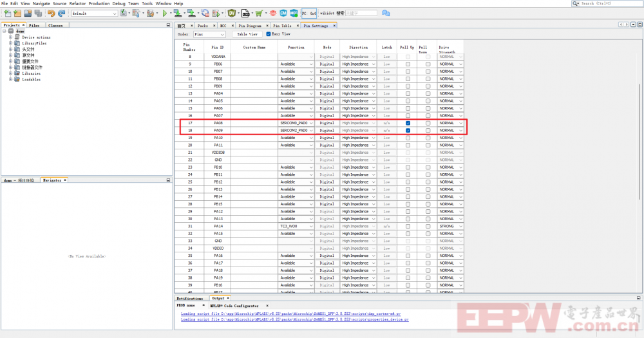
Task: Open Drive Strength dropdown for PA14
Action: coord(451,226)
